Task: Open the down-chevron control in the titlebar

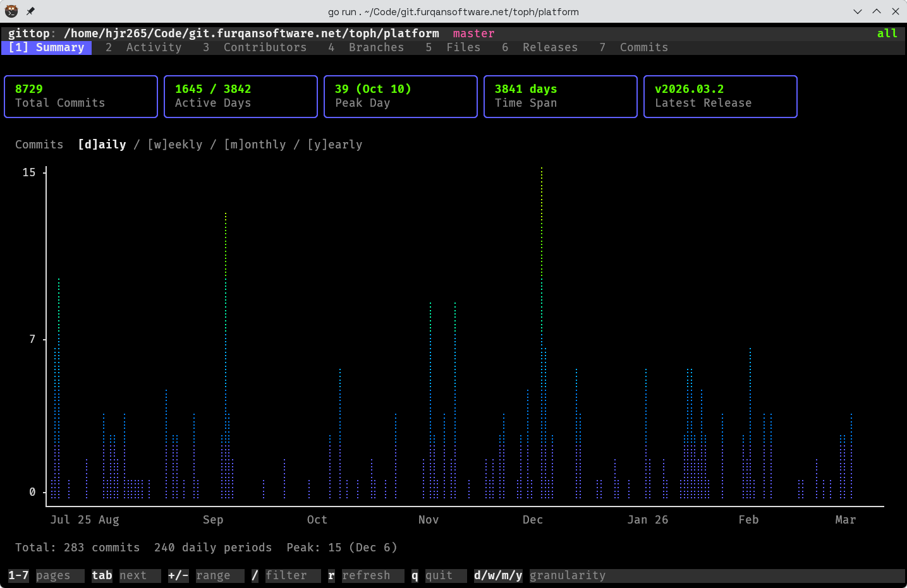Action: coord(858,11)
